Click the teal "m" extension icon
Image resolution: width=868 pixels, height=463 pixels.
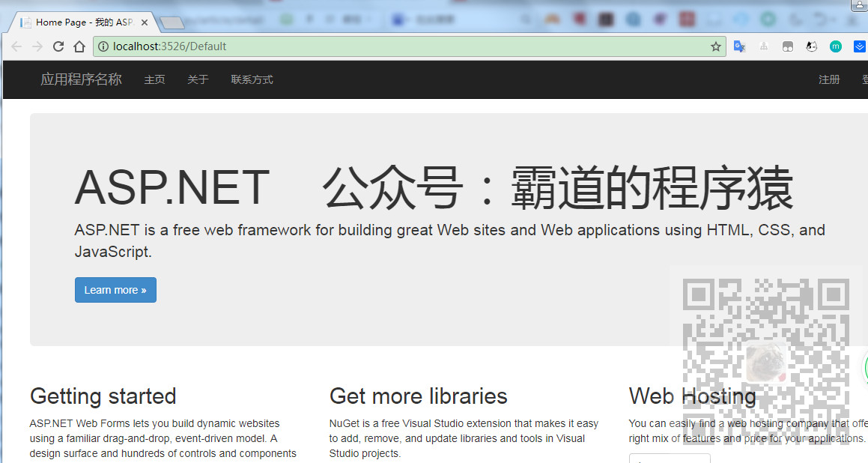836,46
